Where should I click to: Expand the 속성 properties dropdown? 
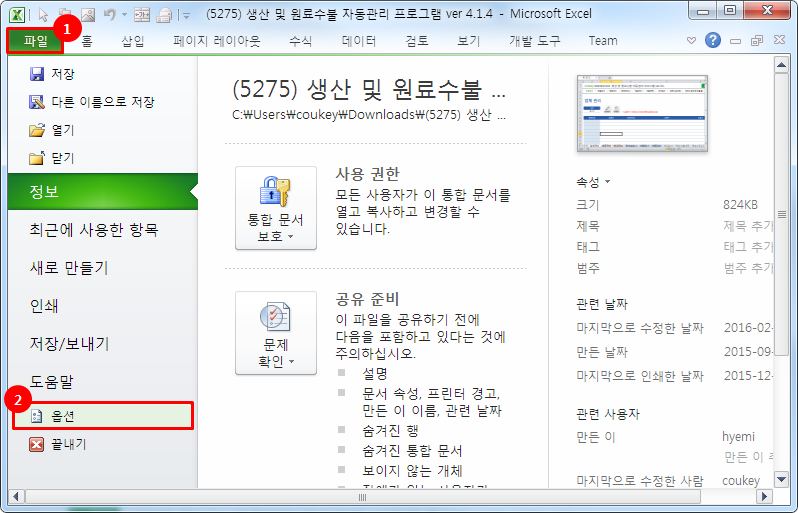point(593,182)
